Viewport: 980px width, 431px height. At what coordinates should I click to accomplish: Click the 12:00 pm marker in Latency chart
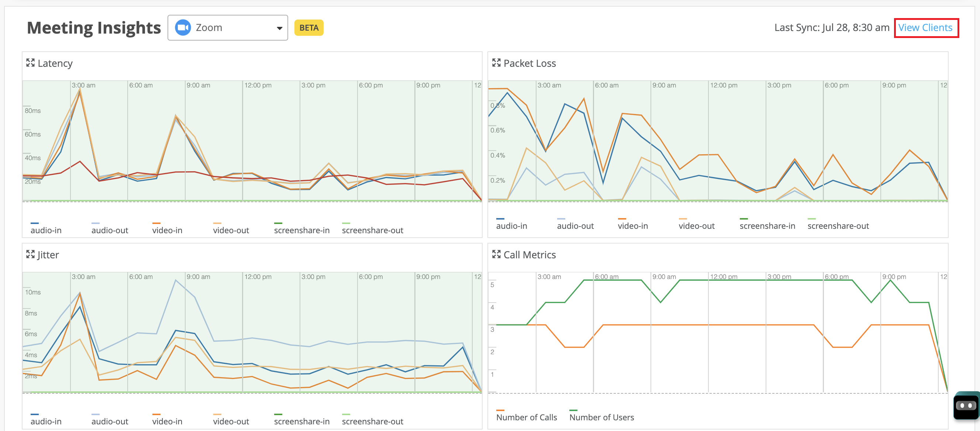pos(258,85)
